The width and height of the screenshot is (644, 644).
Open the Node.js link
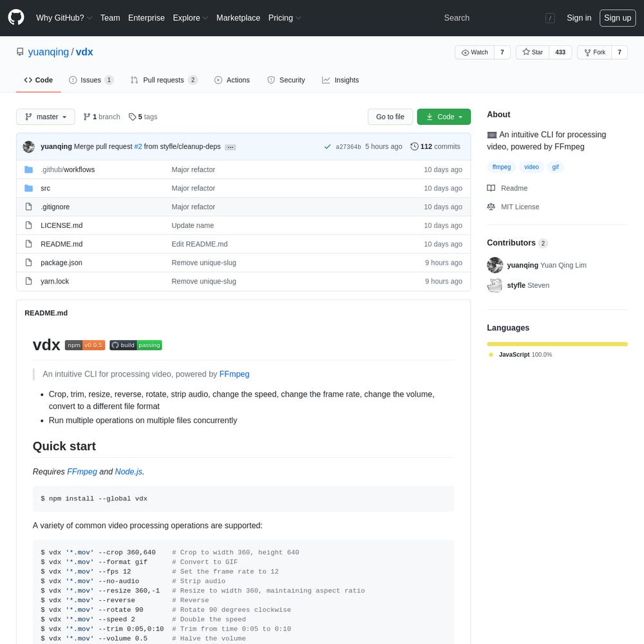pos(129,471)
